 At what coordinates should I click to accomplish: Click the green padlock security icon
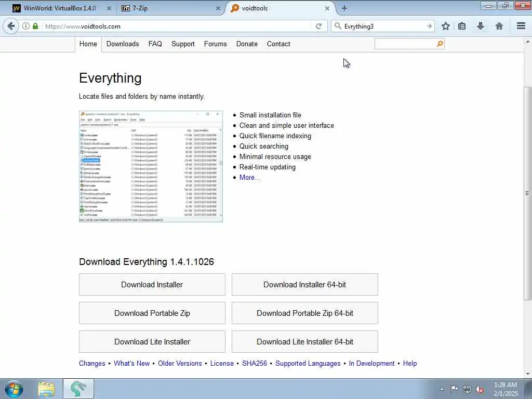tap(35, 26)
